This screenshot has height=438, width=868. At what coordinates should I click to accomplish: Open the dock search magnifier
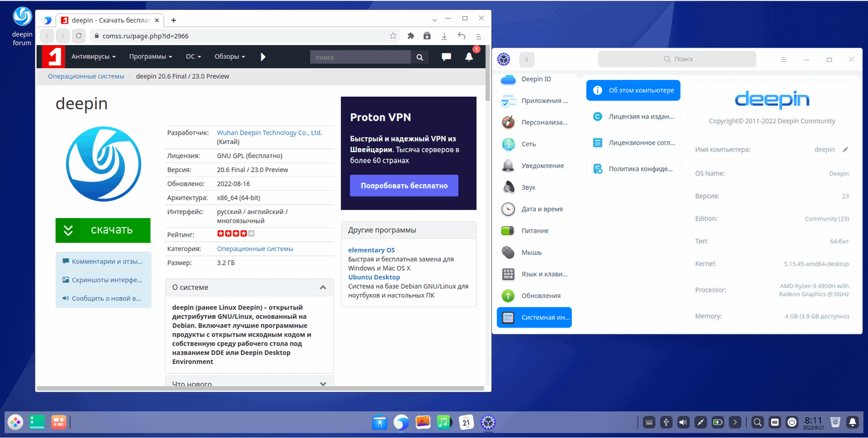[x=757, y=422]
